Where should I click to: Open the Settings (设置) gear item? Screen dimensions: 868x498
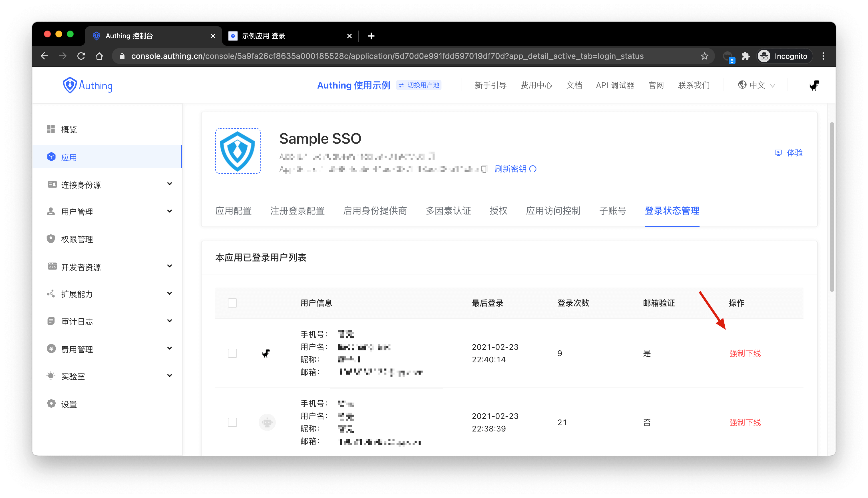69,404
